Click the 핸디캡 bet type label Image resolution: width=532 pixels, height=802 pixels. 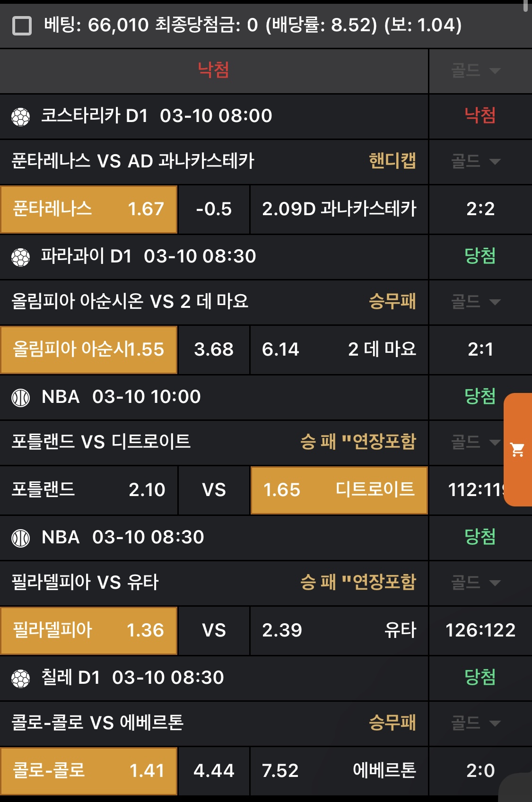[392, 161]
